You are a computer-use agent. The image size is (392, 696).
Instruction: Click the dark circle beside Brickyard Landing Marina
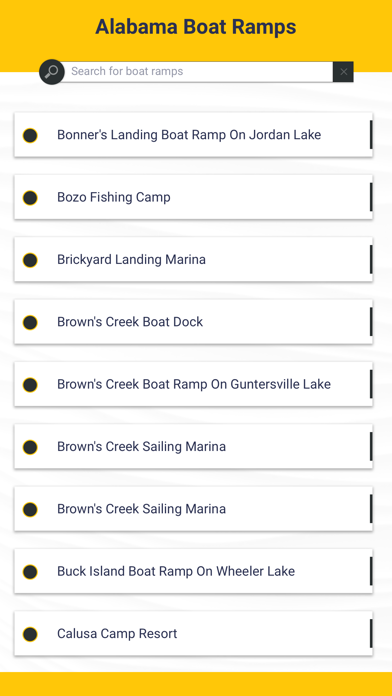[30, 260]
